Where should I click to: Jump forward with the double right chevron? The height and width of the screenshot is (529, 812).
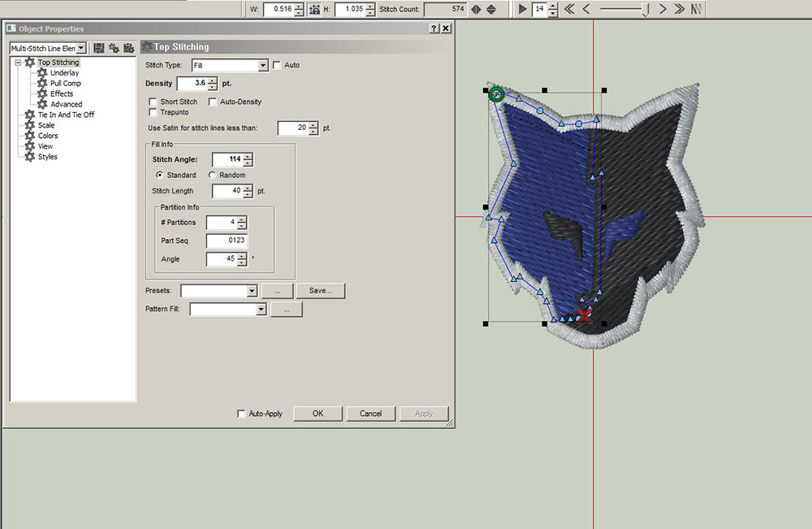point(680,9)
